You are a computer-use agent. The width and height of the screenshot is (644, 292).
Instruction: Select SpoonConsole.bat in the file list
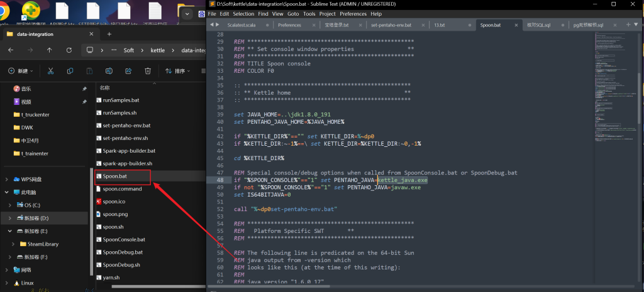[124, 239]
